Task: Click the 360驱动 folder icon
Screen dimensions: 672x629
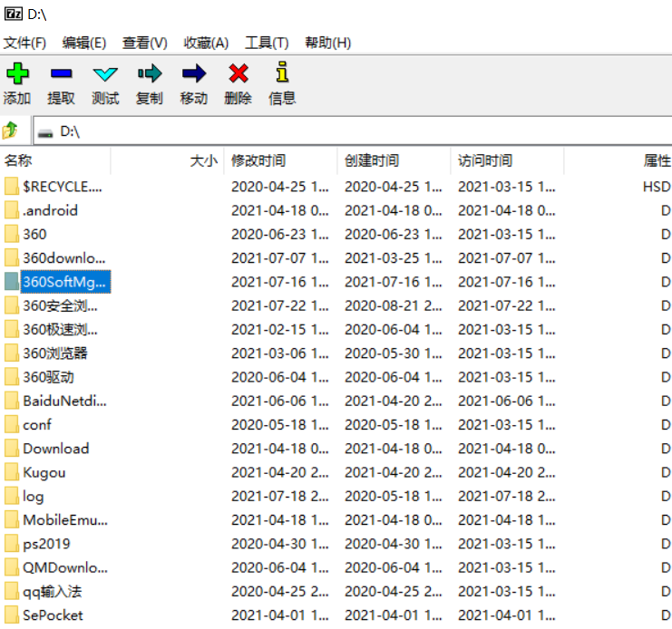Action: 12,377
